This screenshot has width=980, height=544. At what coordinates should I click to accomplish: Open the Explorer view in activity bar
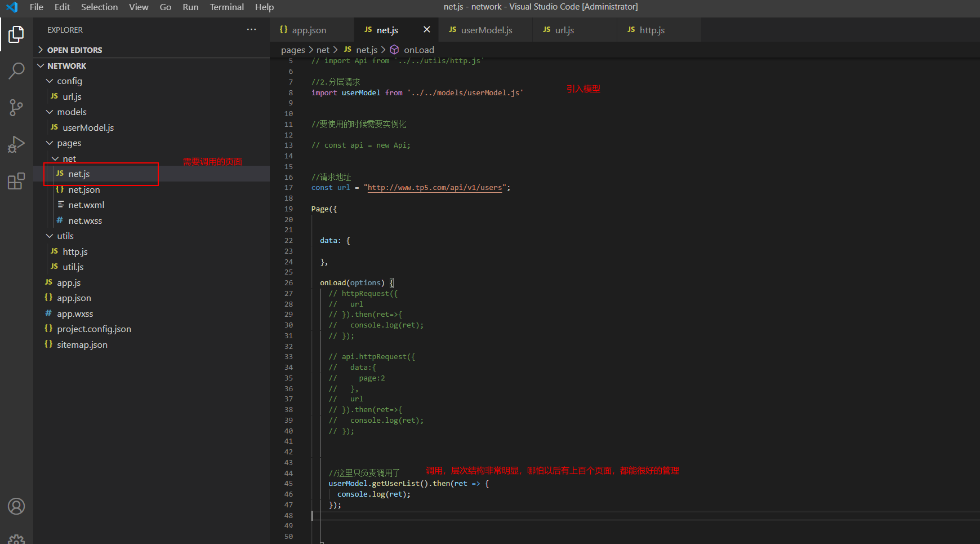tap(16, 34)
